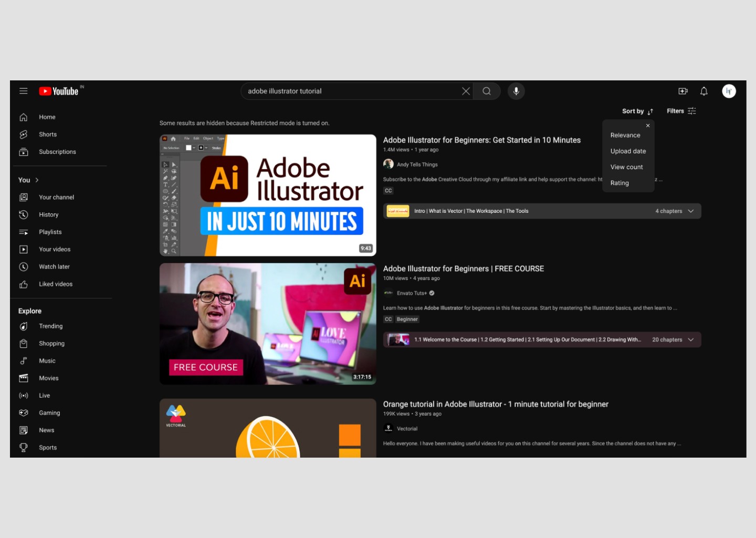Sort results by Rating

pyautogui.click(x=619, y=183)
